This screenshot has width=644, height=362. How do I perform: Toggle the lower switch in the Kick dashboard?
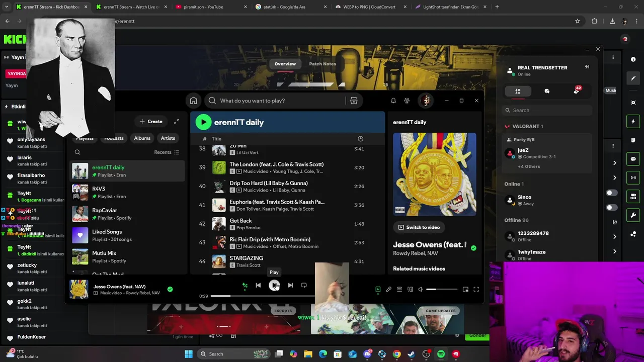click(612, 208)
